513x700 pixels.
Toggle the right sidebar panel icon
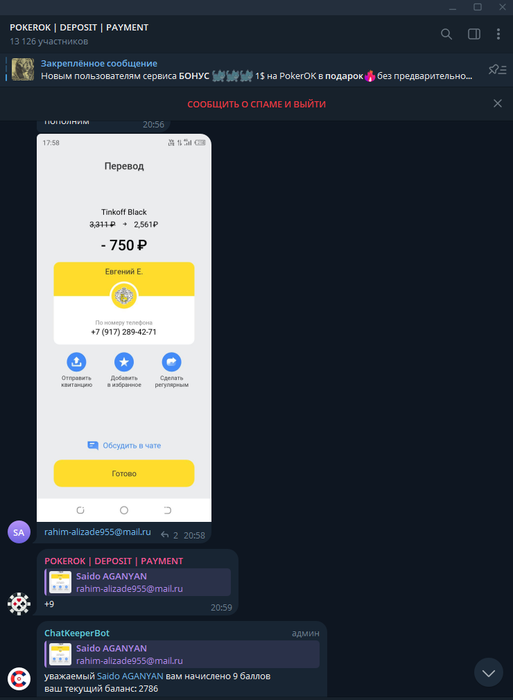coord(474,34)
